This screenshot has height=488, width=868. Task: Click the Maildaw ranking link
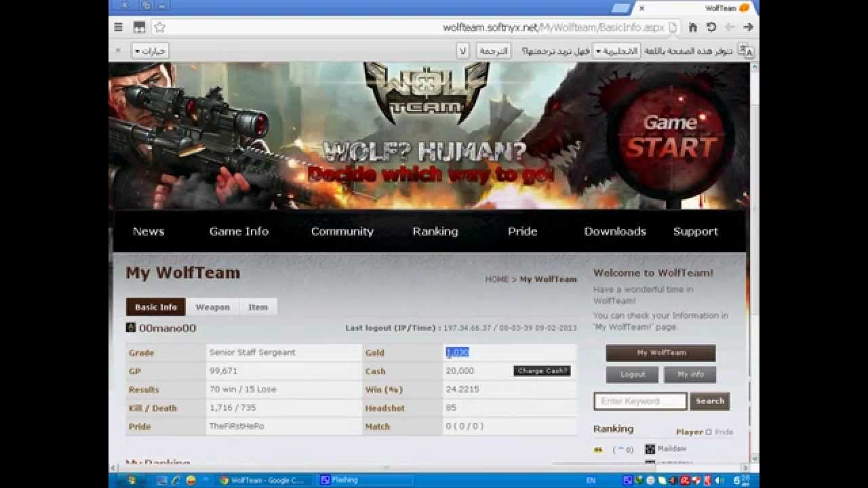pyautogui.click(x=671, y=449)
